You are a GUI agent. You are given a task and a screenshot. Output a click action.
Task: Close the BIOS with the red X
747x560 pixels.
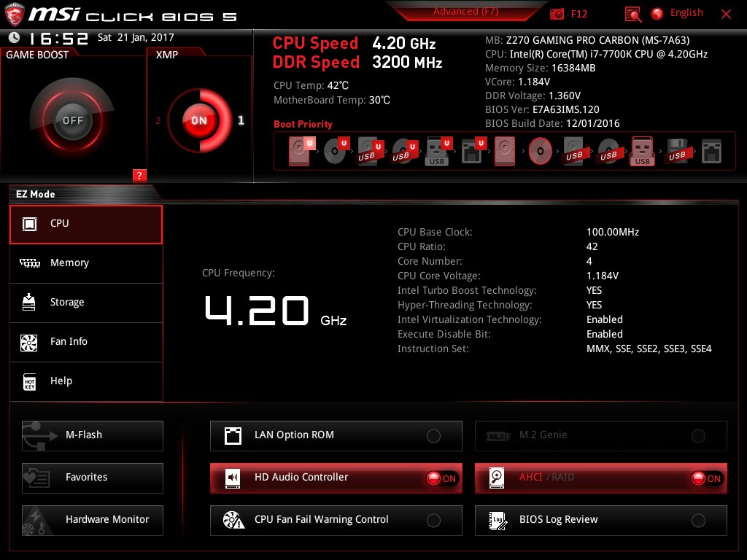(x=726, y=15)
